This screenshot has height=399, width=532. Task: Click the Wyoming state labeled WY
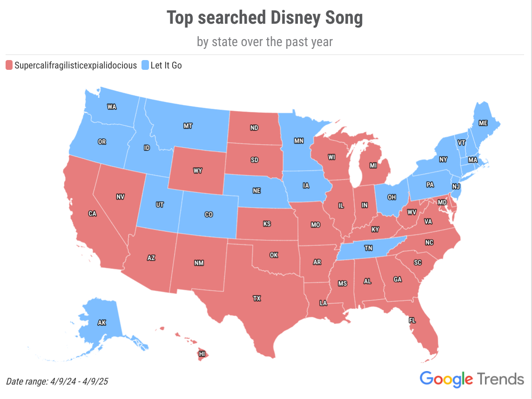pos(198,170)
